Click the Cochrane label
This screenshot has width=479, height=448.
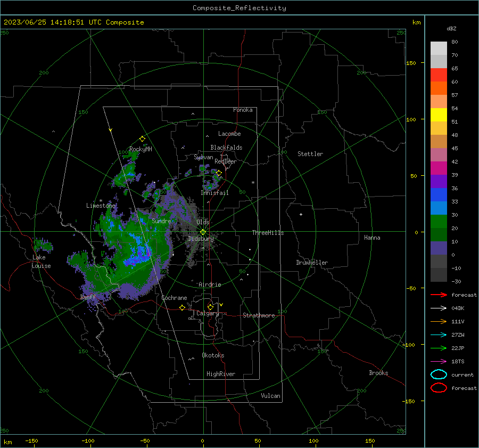coord(174,298)
